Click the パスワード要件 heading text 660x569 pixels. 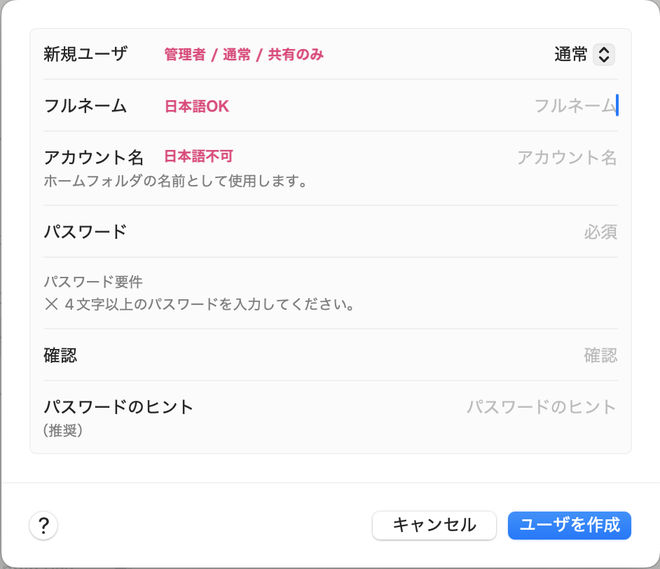[93, 282]
